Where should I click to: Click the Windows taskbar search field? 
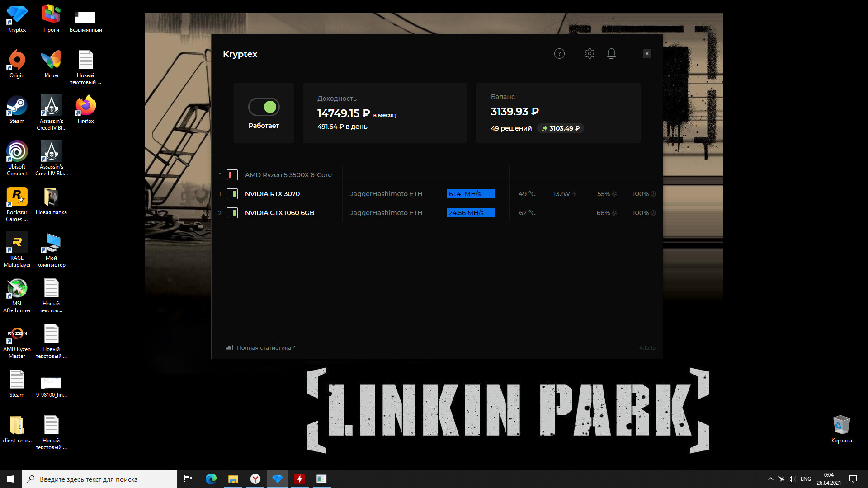[99, 479]
